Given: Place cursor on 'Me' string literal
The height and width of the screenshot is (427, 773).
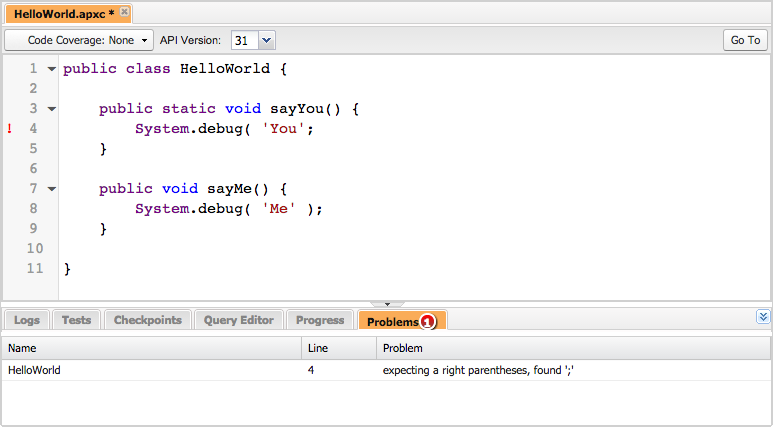Looking at the screenshot, I should 279,209.
